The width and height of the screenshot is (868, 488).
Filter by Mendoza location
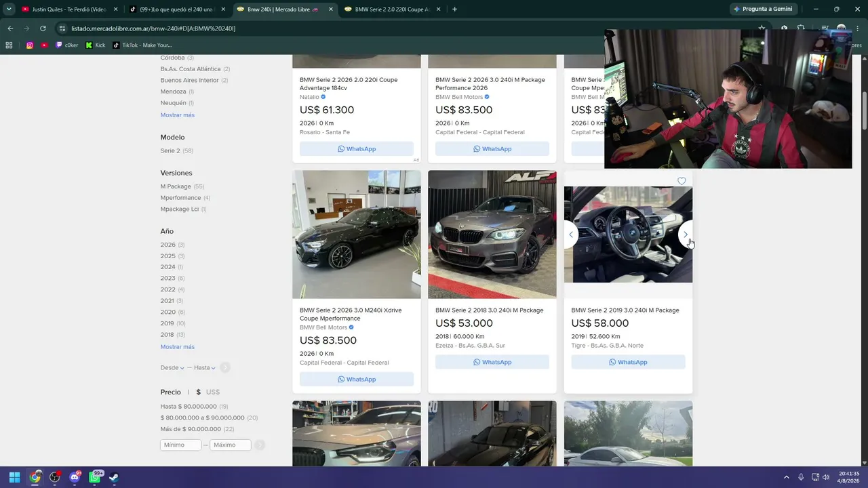point(178,91)
